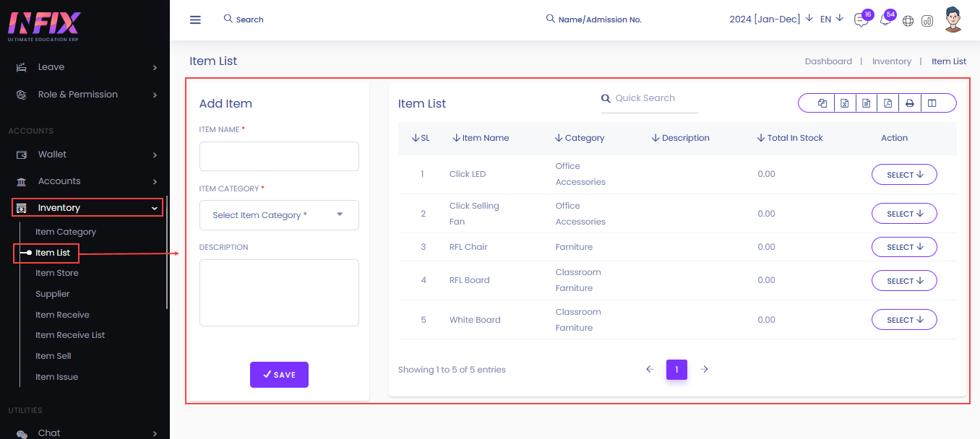The height and width of the screenshot is (439, 980).
Task: Expand the Chat menu
Action: 155,433
